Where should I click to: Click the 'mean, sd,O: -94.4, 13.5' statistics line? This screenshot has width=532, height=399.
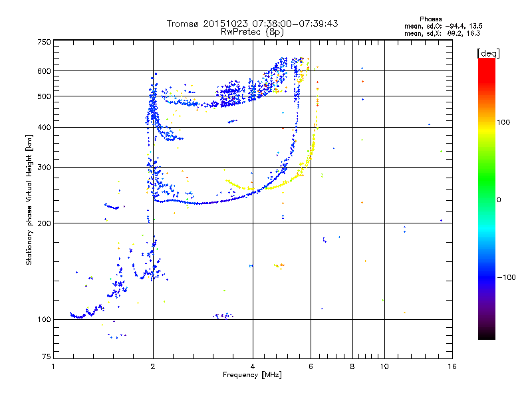(443, 26)
